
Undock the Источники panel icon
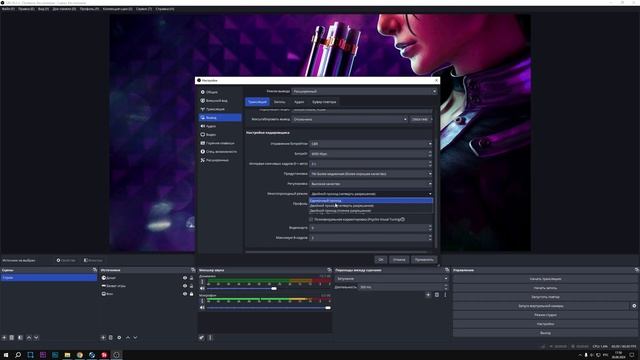pos(193,270)
